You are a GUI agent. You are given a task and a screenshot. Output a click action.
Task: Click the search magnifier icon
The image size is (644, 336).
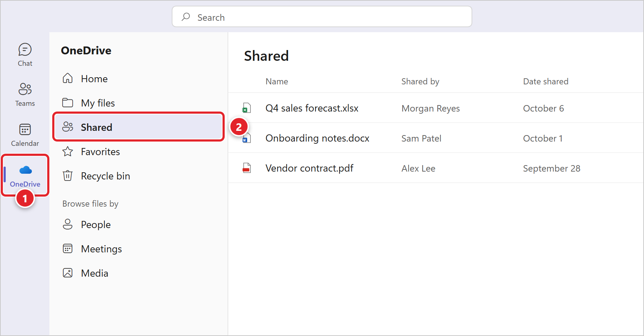click(186, 17)
